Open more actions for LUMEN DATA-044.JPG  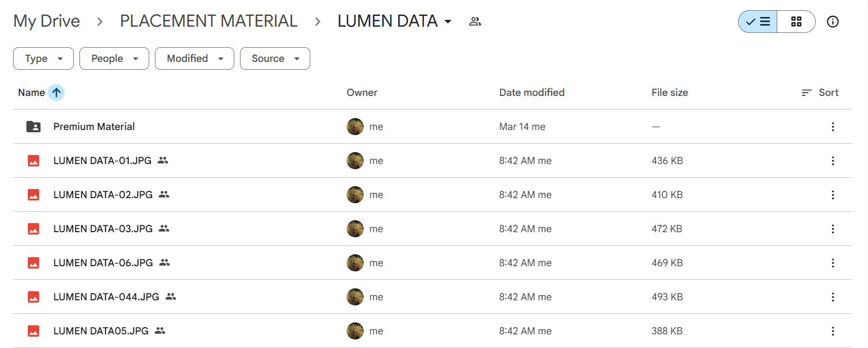click(833, 297)
